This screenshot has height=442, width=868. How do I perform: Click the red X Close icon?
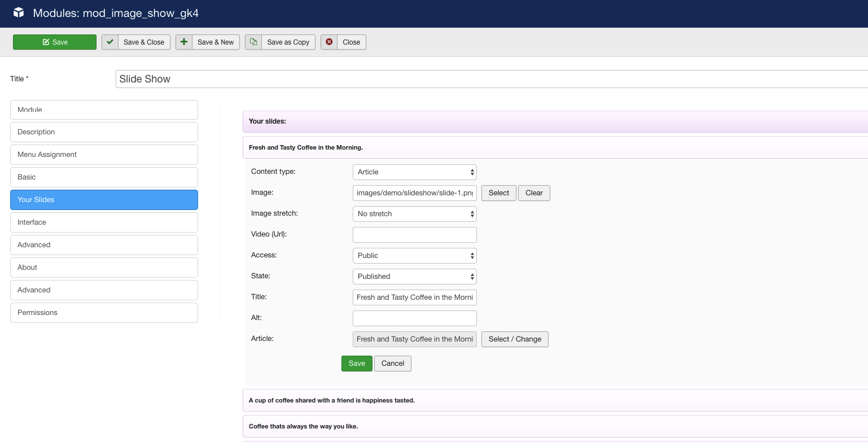[329, 42]
